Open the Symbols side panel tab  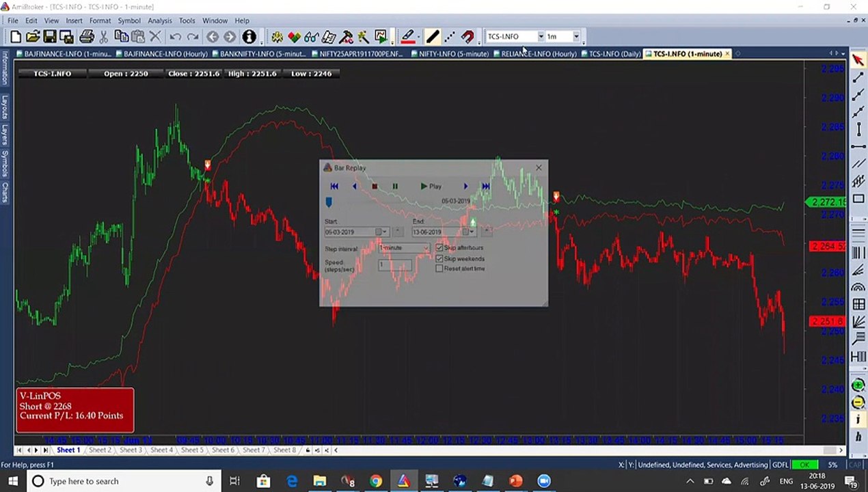5,163
